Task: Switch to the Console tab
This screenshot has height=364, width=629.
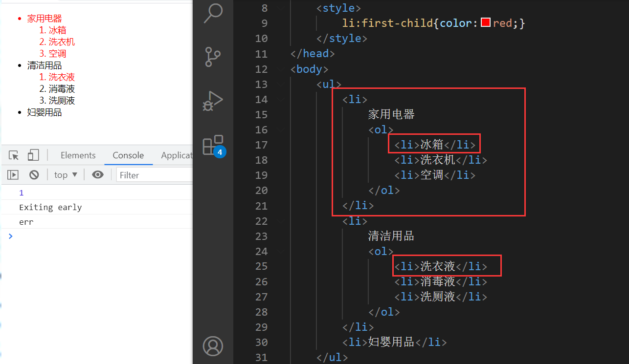Action: (x=128, y=155)
